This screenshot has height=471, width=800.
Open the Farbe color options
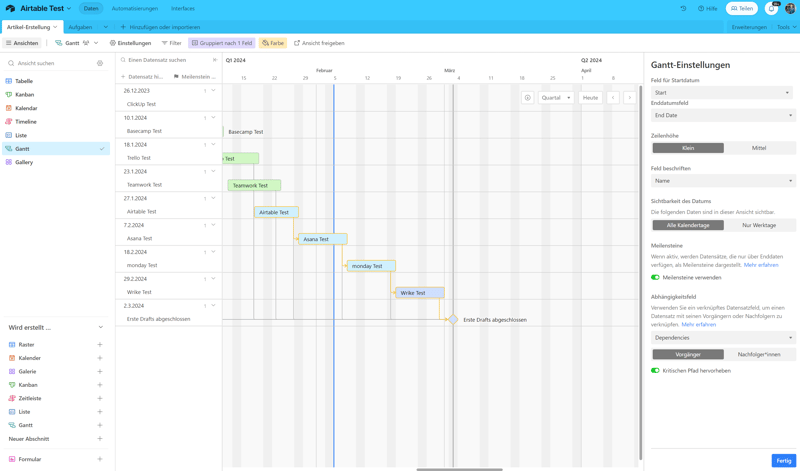click(273, 43)
